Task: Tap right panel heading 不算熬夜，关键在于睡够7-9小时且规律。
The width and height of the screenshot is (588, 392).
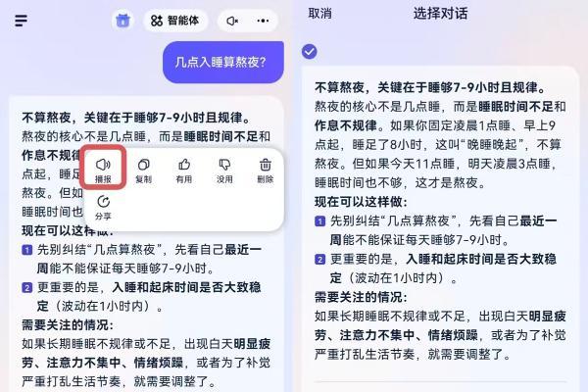Action: pos(430,88)
